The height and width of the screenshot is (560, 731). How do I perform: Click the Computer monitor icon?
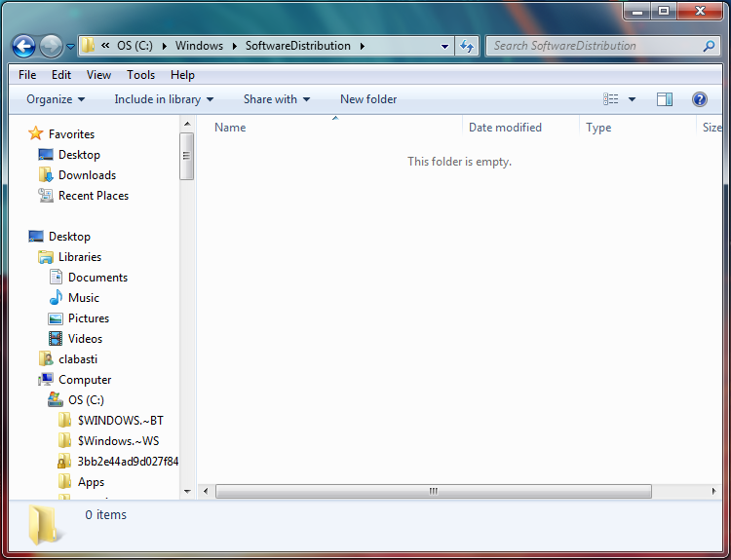pos(46,380)
